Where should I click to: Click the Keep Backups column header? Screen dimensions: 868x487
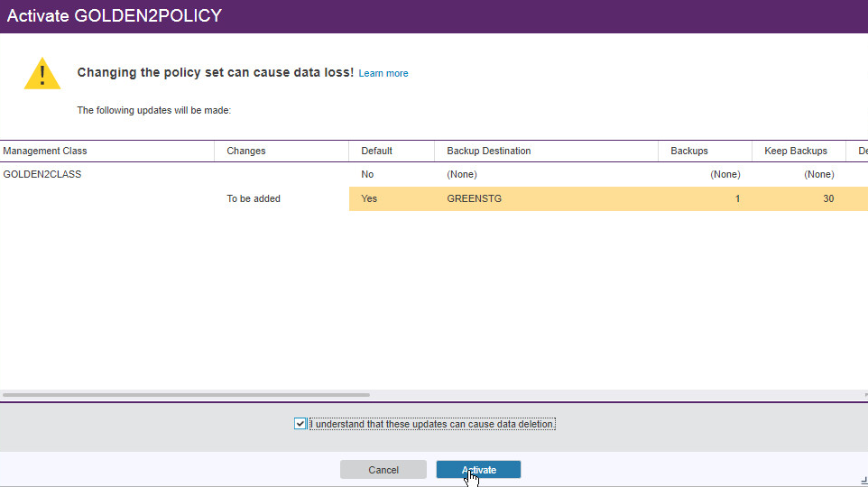tap(795, 151)
